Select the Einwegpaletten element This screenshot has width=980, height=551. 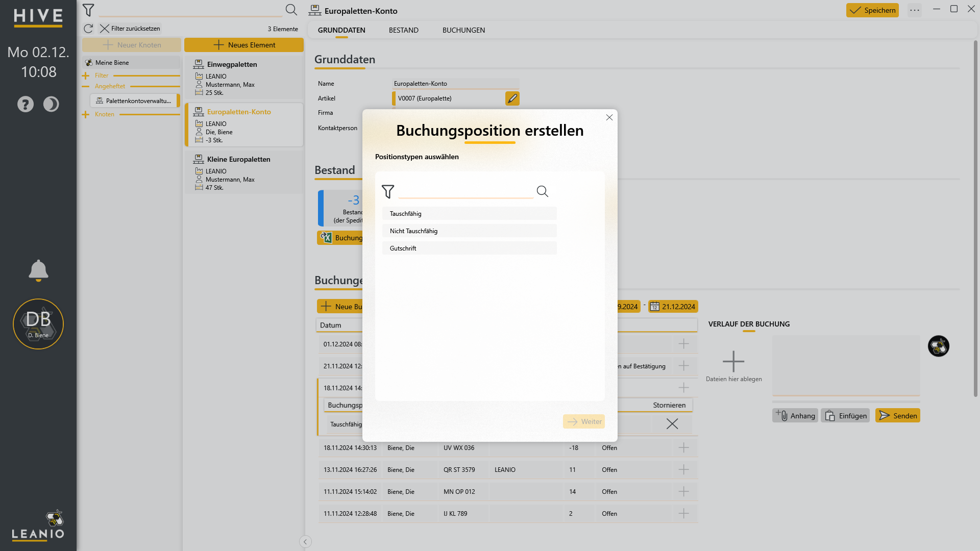click(244, 78)
